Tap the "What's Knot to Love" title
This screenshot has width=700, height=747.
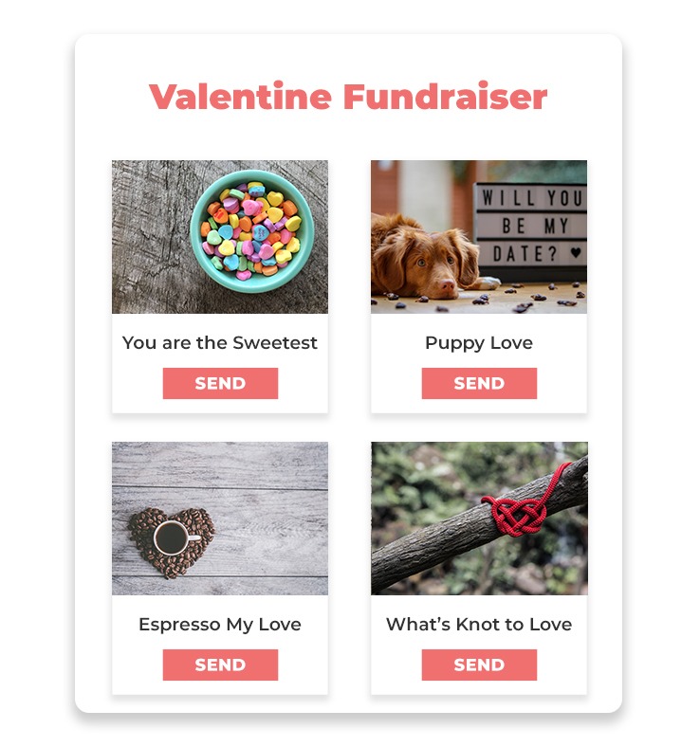click(x=479, y=624)
